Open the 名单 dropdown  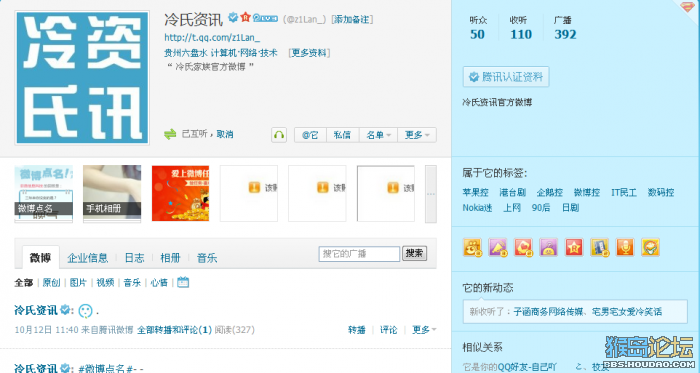click(x=379, y=135)
